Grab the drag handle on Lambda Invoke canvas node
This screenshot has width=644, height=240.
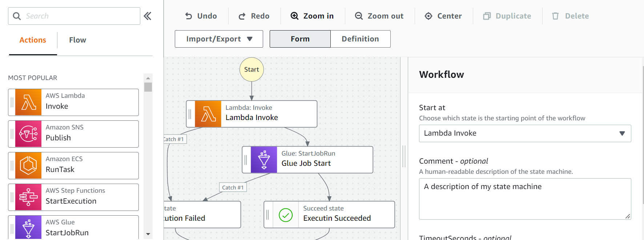point(190,114)
